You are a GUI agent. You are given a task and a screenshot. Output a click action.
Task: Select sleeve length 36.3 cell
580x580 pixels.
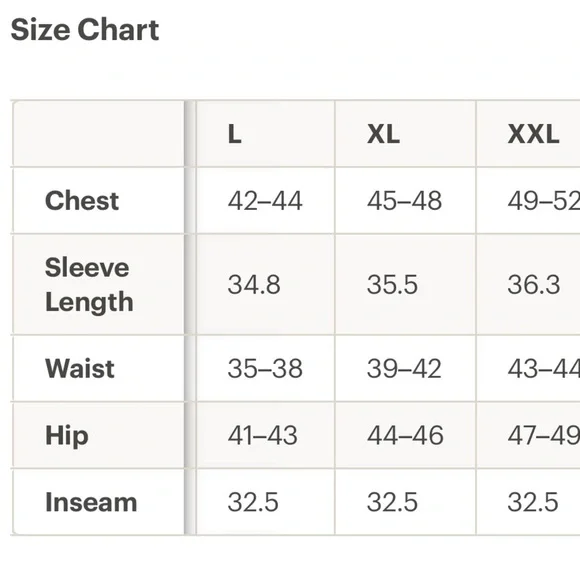click(x=529, y=284)
